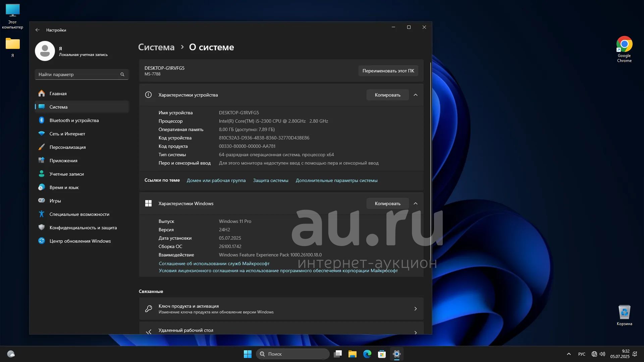Click Переименовать этот ПК button
The height and width of the screenshot is (362, 644).
click(x=388, y=71)
